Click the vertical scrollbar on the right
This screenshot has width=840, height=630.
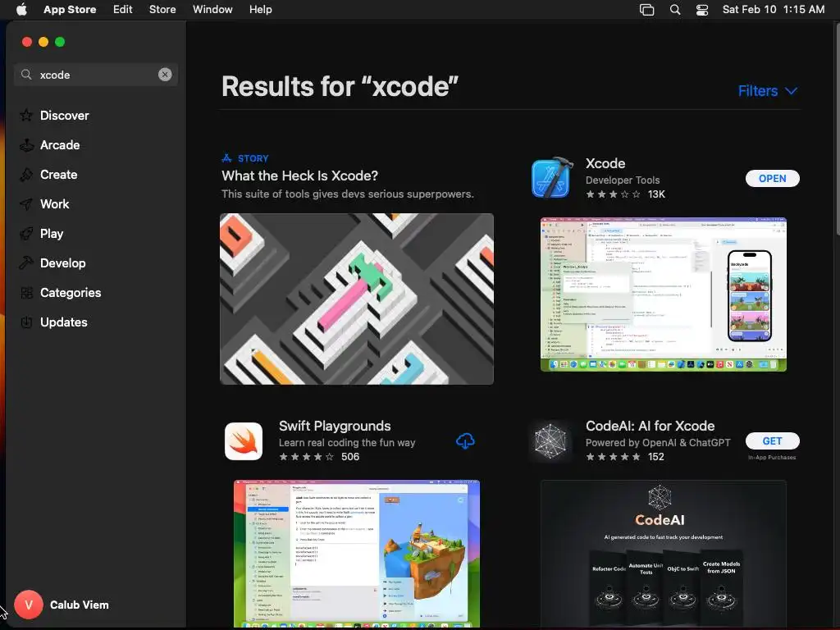[x=836, y=129]
